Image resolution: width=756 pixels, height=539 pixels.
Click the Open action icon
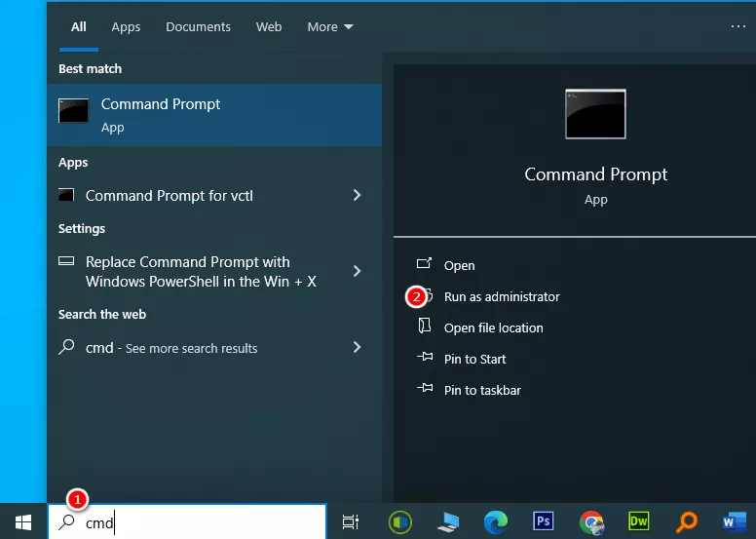click(424, 263)
